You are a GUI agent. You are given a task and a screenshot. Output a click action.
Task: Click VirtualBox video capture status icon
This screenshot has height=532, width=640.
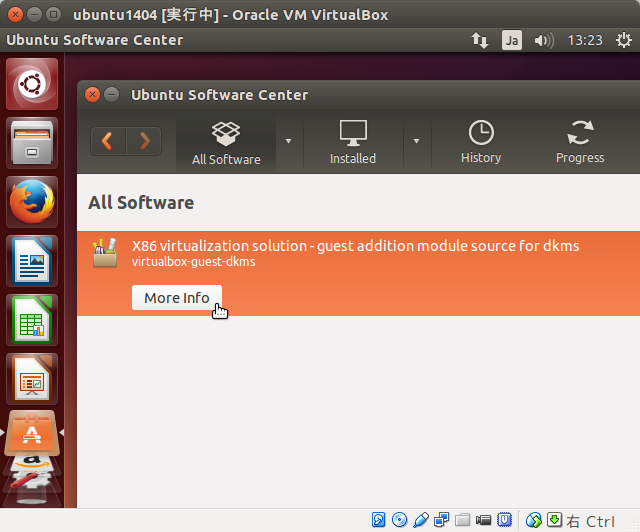pyautogui.click(x=484, y=520)
